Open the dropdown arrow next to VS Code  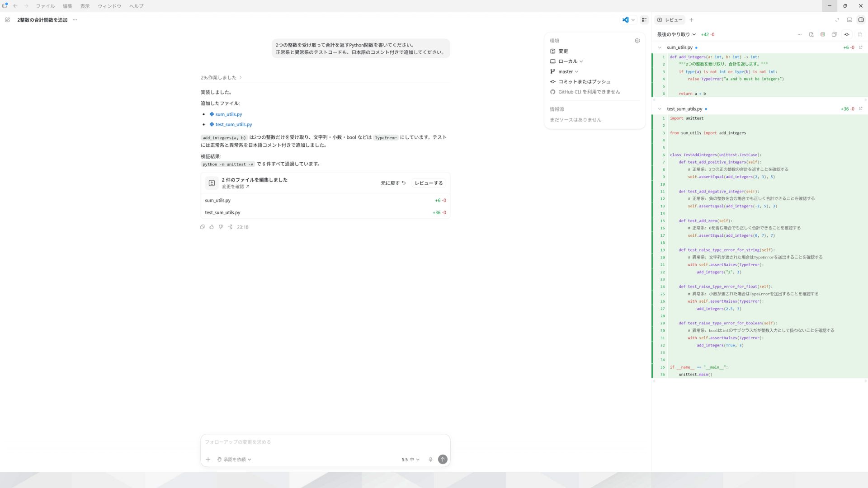coord(633,20)
